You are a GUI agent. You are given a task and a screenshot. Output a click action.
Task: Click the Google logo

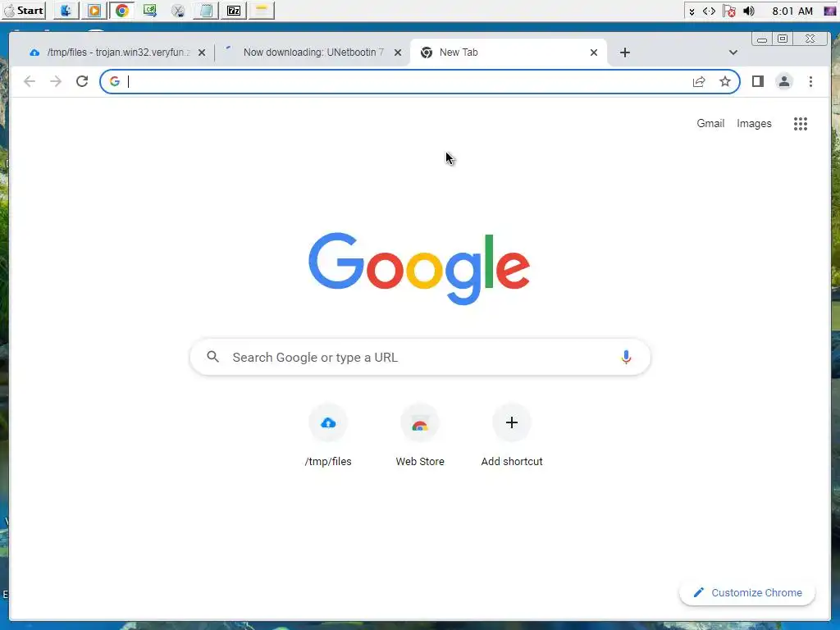pos(419,268)
